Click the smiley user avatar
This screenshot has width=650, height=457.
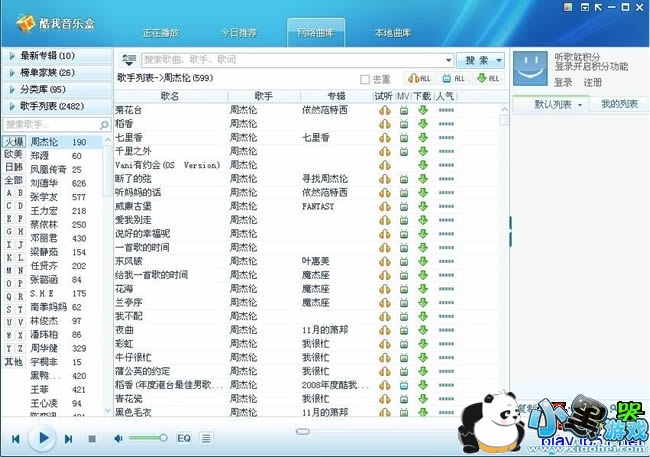pos(530,68)
